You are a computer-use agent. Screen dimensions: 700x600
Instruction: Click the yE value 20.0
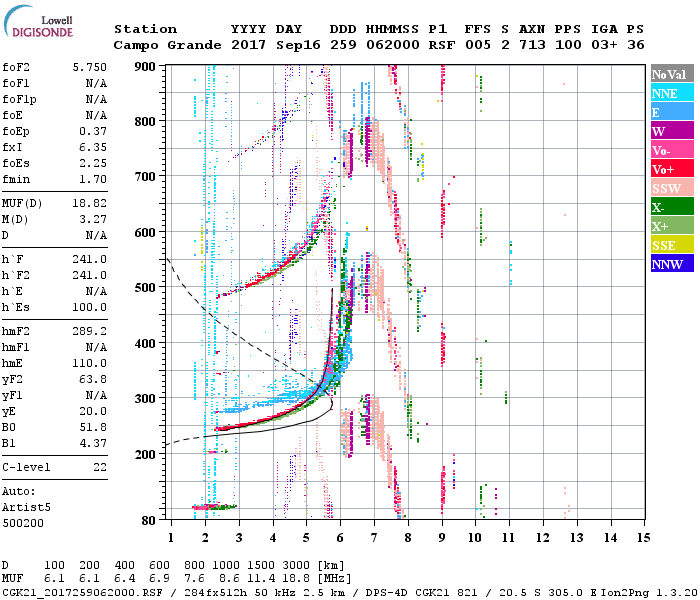click(93, 412)
